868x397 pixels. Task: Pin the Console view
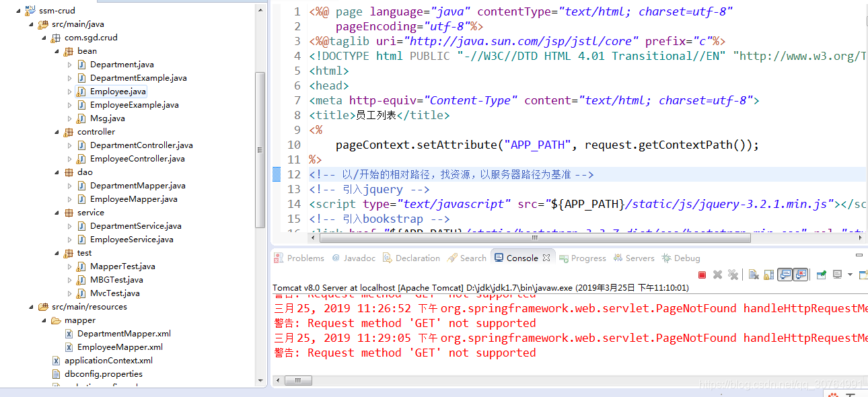[x=822, y=275]
